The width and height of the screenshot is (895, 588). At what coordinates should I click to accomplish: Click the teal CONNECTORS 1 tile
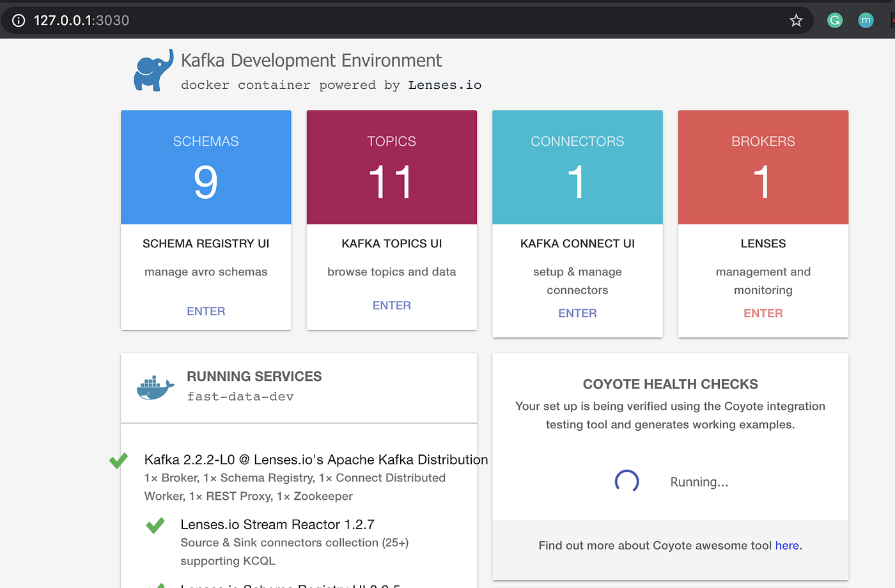click(577, 167)
